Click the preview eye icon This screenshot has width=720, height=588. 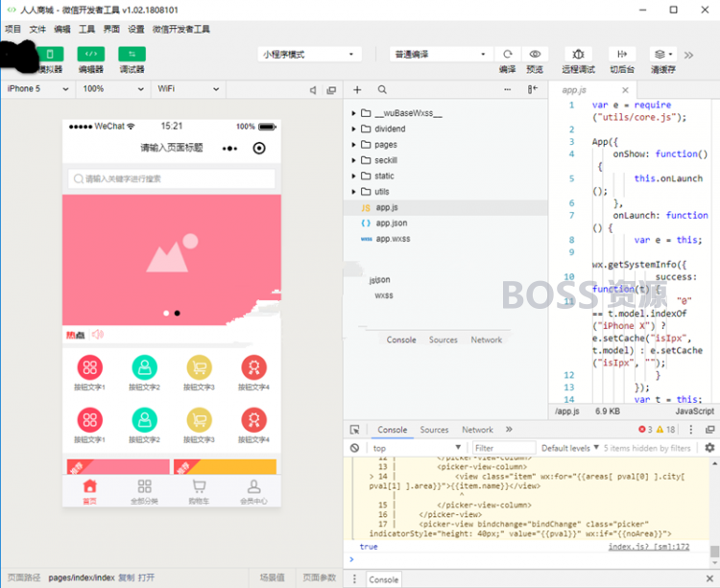(x=535, y=54)
